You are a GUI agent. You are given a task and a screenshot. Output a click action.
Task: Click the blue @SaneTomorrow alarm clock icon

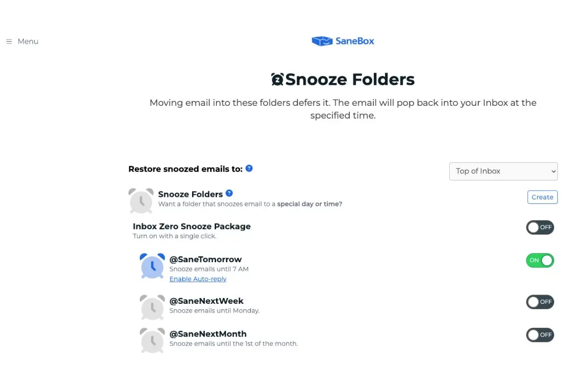(152, 267)
